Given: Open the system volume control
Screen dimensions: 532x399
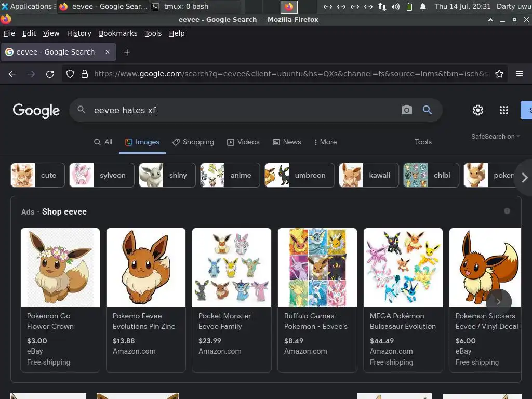Looking at the screenshot, I should (x=395, y=6).
